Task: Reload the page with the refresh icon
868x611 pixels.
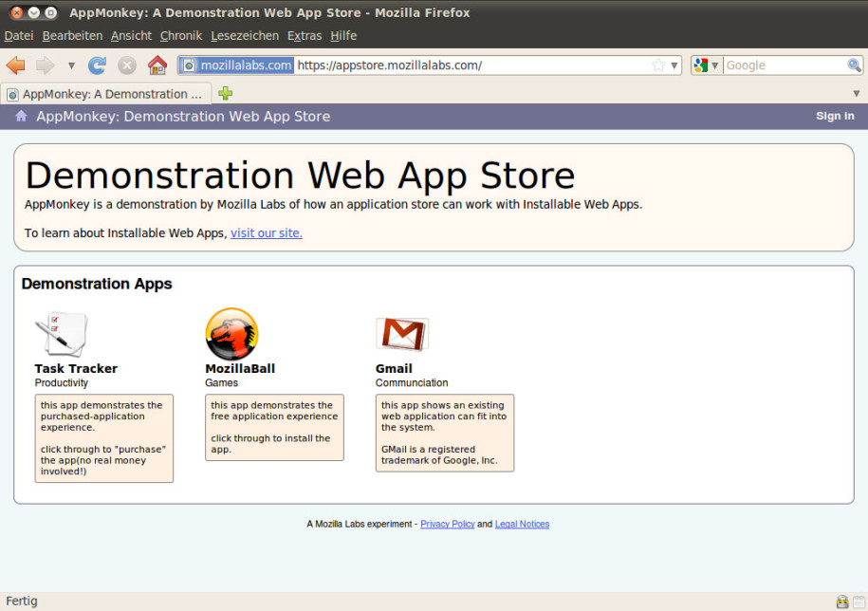Action: (97, 65)
